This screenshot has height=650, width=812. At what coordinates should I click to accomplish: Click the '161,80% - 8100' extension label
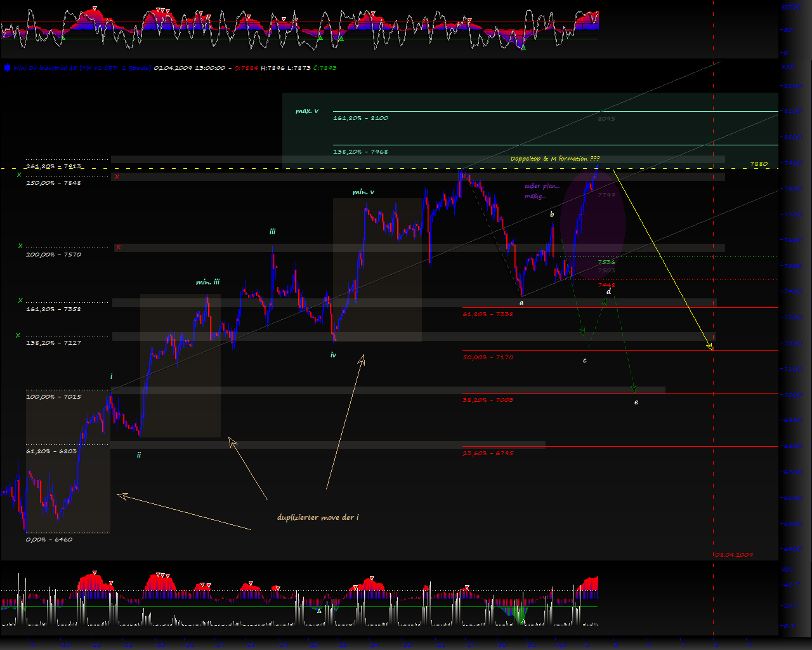click(x=360, y=118)
